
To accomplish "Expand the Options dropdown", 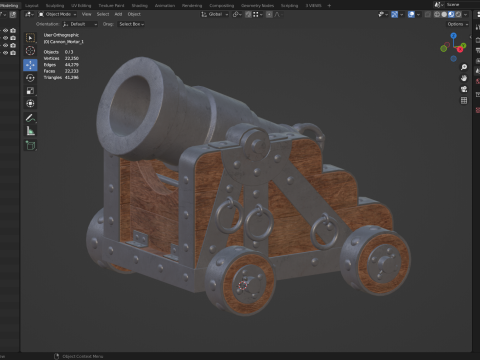I will pos(458,24).
